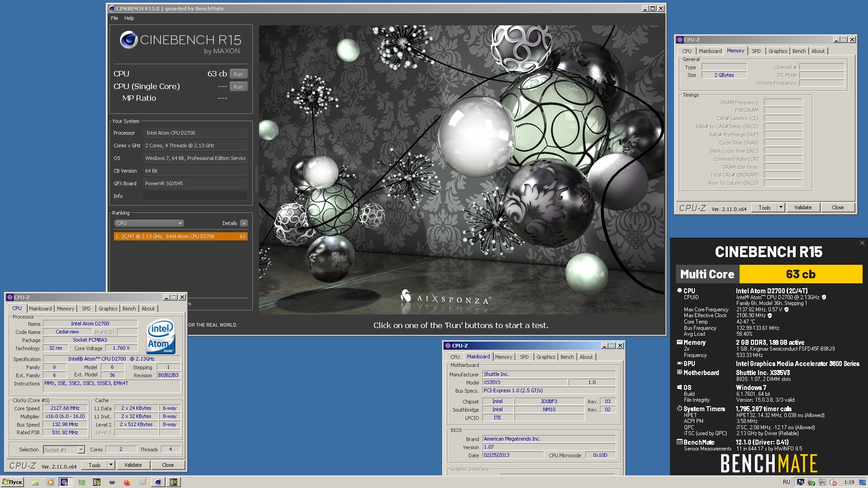Click the RU language indicator
This screenshot has width=868, height=488.
786,482
